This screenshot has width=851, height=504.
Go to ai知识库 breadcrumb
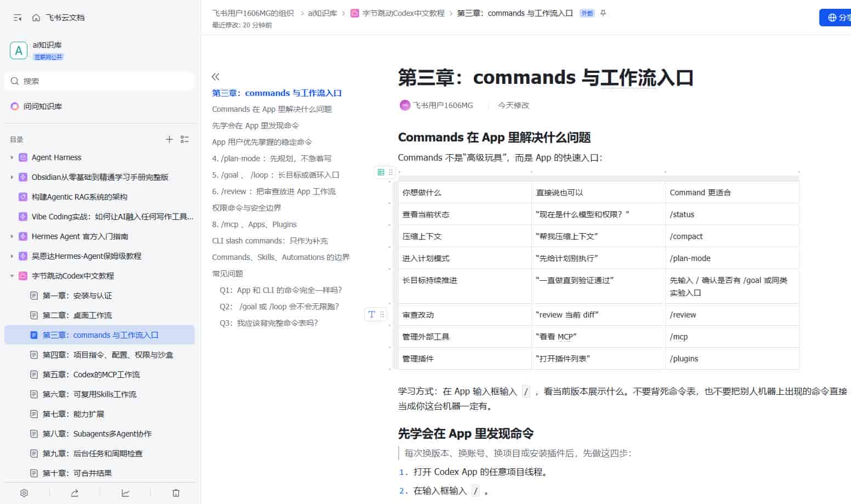click(322, 13)
